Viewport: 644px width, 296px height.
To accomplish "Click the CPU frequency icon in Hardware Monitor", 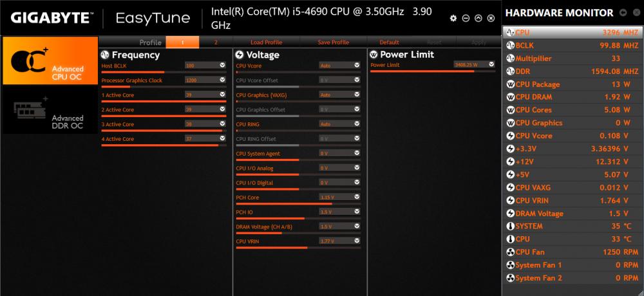I will 511,32.
